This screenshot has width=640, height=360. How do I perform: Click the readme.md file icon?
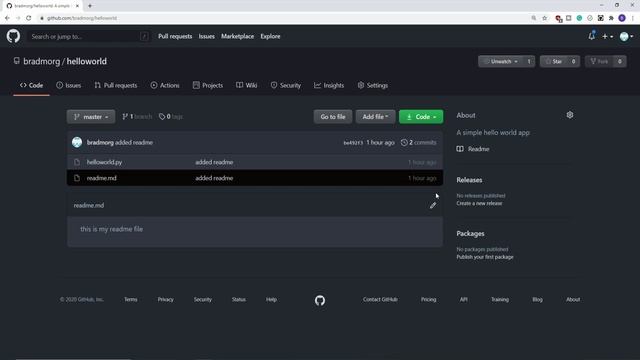click(x=77, y=178)
